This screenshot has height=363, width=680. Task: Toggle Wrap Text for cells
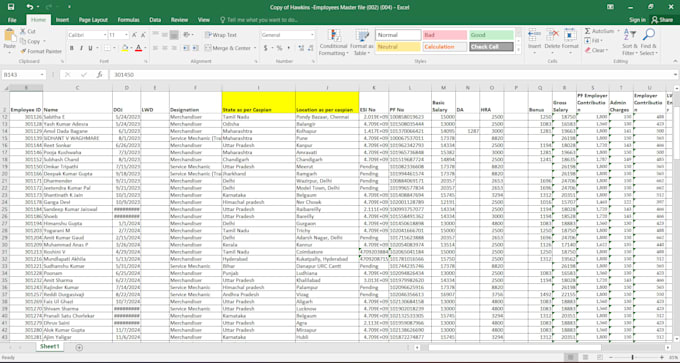221,35
